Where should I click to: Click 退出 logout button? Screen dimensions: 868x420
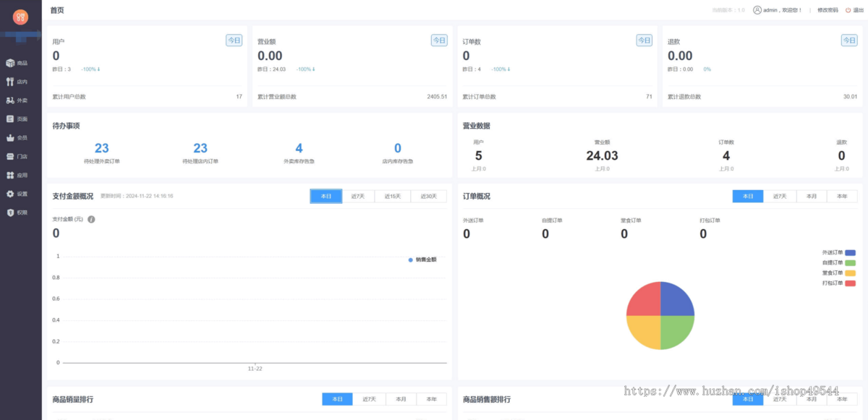pos(854,10)
